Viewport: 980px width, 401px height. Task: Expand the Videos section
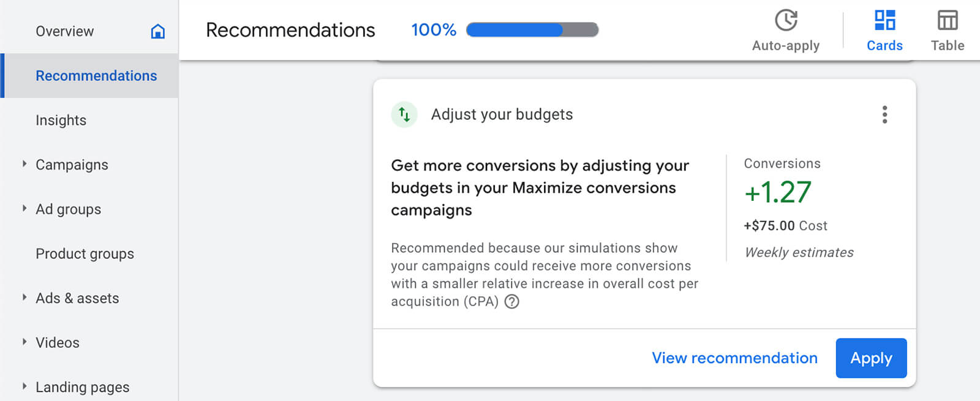pyautogui.click(x=24, y=342)
